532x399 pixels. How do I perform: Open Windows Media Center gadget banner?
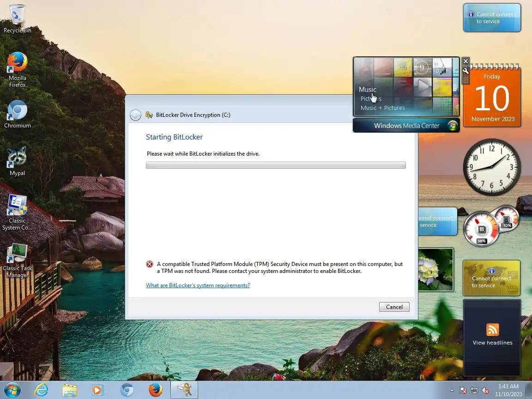point(406,126)
